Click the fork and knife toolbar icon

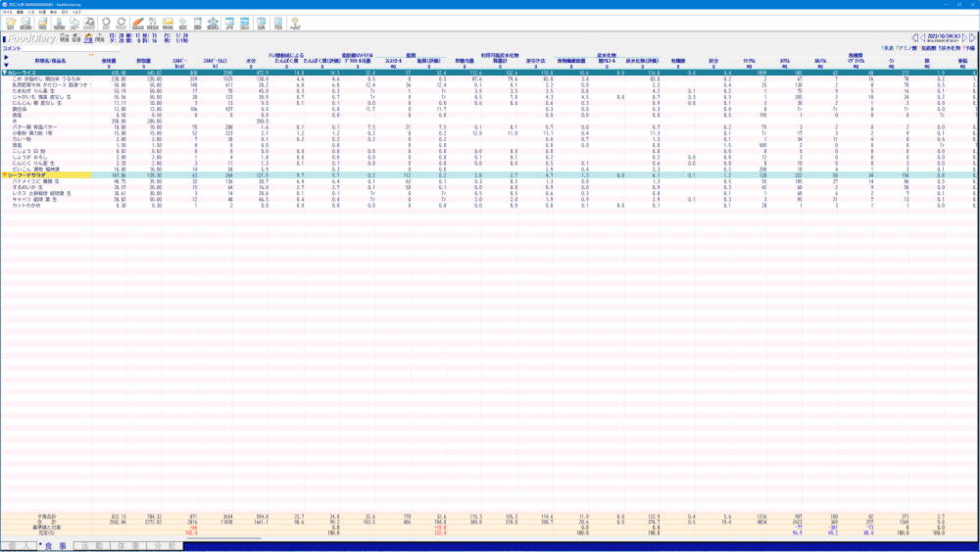(x=153, y=23)
